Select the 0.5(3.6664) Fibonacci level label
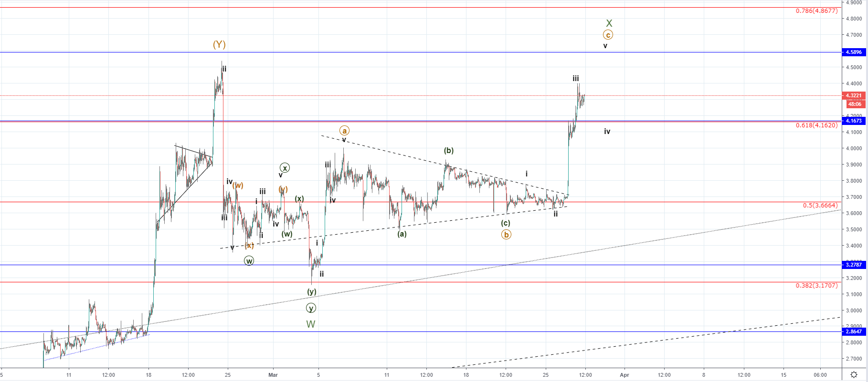868x382 pixels. coord(820,206)
